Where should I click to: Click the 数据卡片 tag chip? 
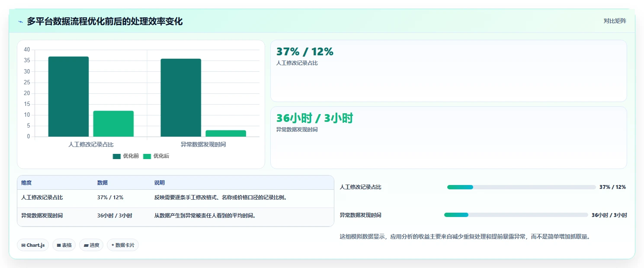click(123, 245)
